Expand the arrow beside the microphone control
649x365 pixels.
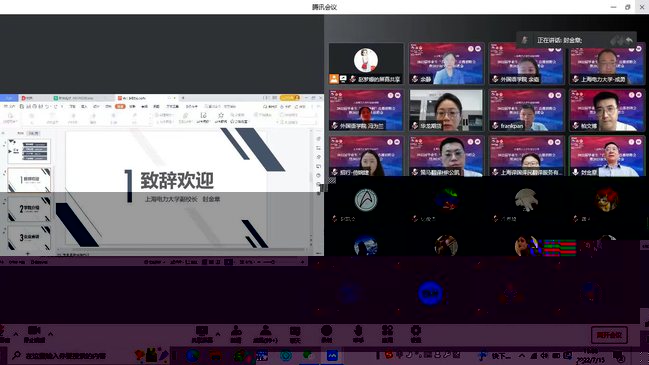16,334
